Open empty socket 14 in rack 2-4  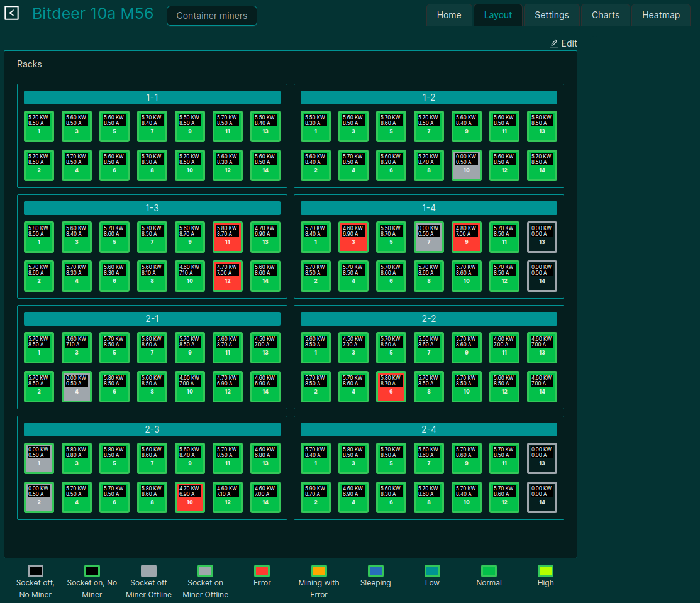point(542,497)
